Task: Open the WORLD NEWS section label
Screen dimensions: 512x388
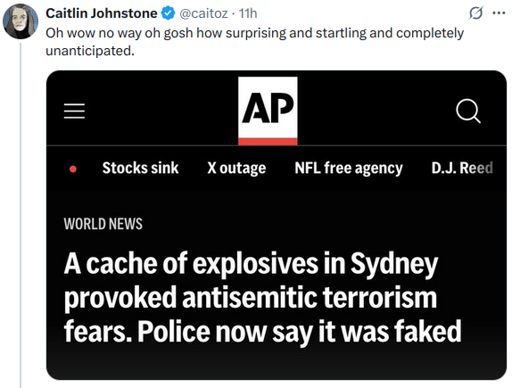Action: (x=103, y=224)
